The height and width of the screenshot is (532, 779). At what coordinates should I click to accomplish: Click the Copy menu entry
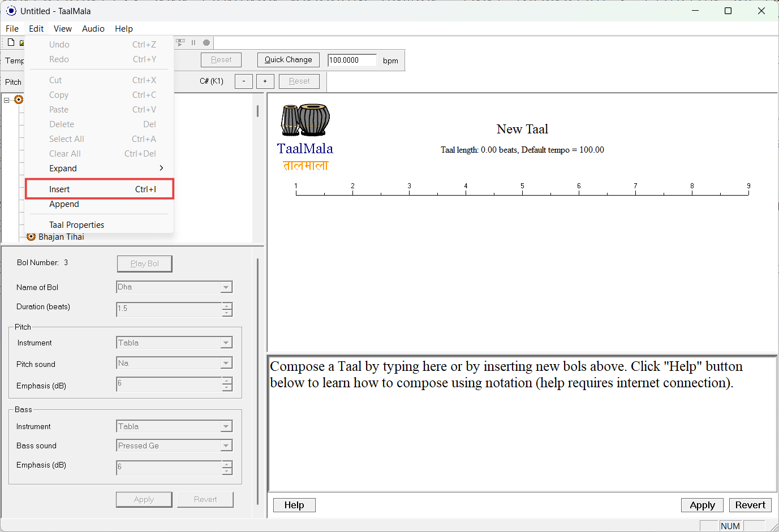tap(100, 95)
